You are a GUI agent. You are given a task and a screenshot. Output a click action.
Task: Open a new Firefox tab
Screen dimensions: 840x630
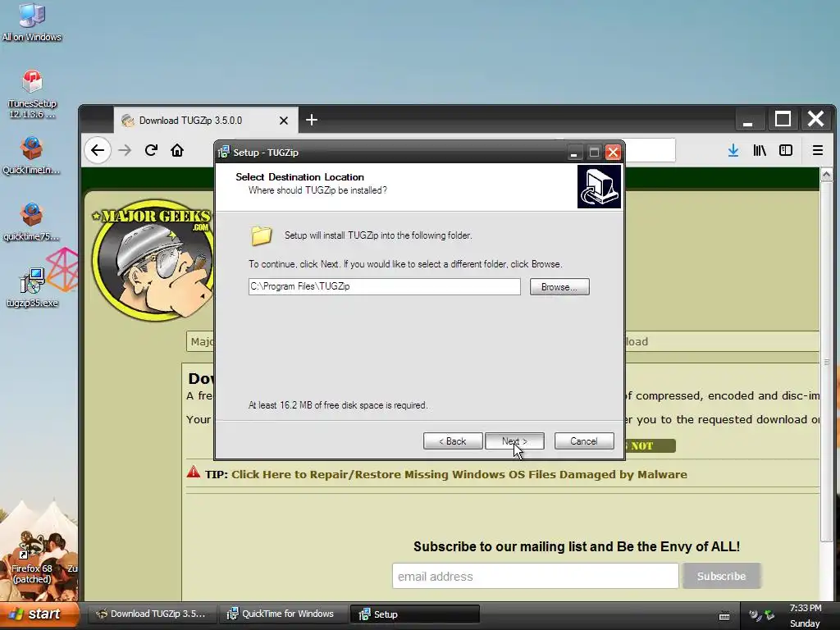click(x=311, y=120)
